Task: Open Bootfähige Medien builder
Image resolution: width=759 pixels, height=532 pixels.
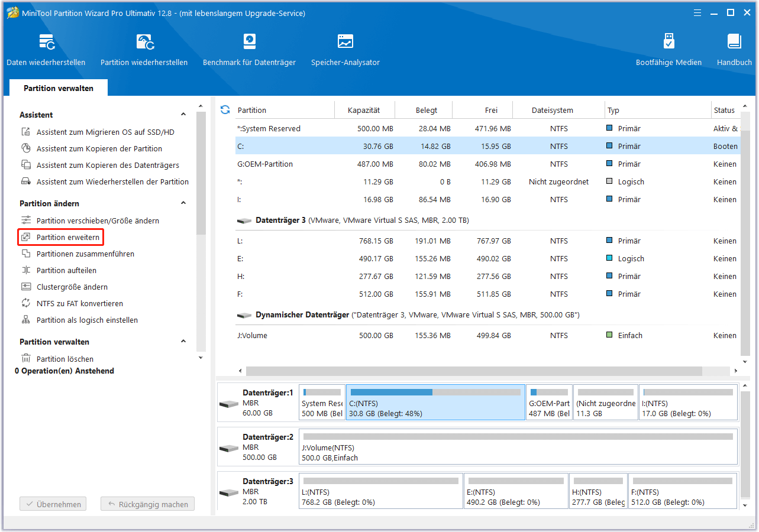Action: click(x=668, y=50)
